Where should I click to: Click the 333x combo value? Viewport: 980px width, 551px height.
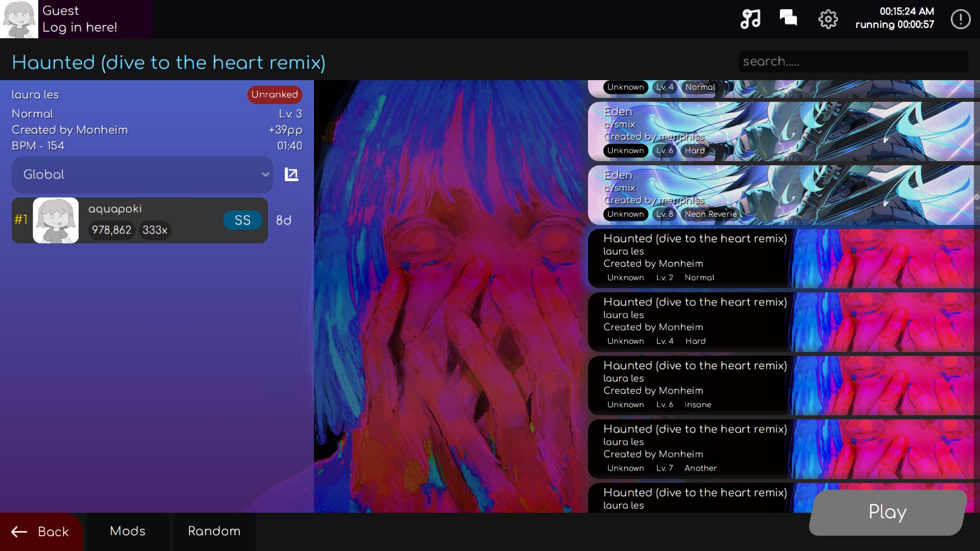tap(155, 230)
